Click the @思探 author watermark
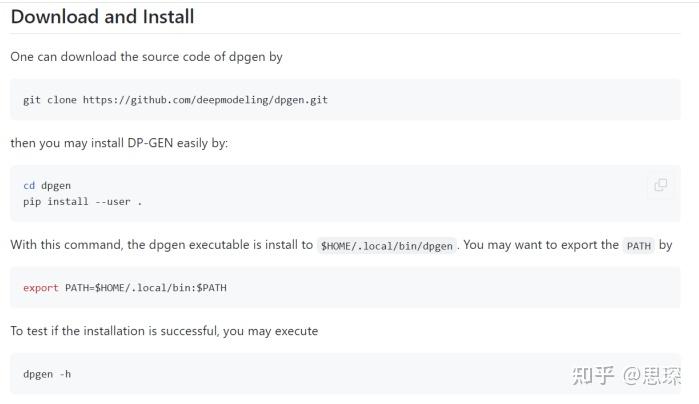The width and height of the screenshot is (699, 404). pyautogui.click(x=653, y=375)
